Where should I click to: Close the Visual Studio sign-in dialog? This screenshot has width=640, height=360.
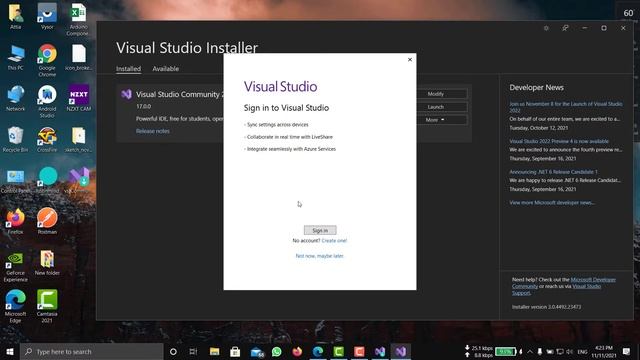click(410, 60)
